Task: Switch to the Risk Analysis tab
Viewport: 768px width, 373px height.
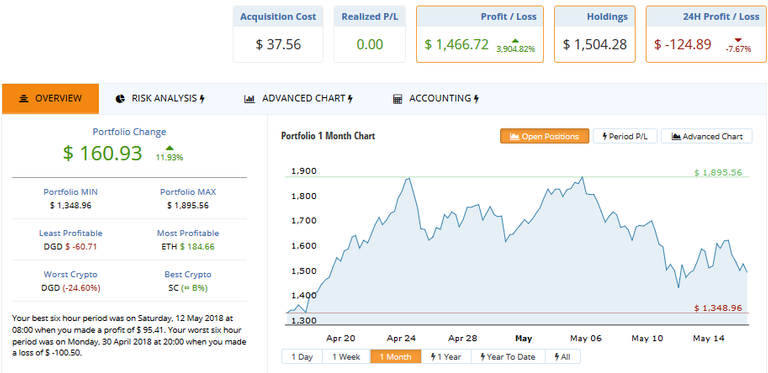Action: [160, 99]
